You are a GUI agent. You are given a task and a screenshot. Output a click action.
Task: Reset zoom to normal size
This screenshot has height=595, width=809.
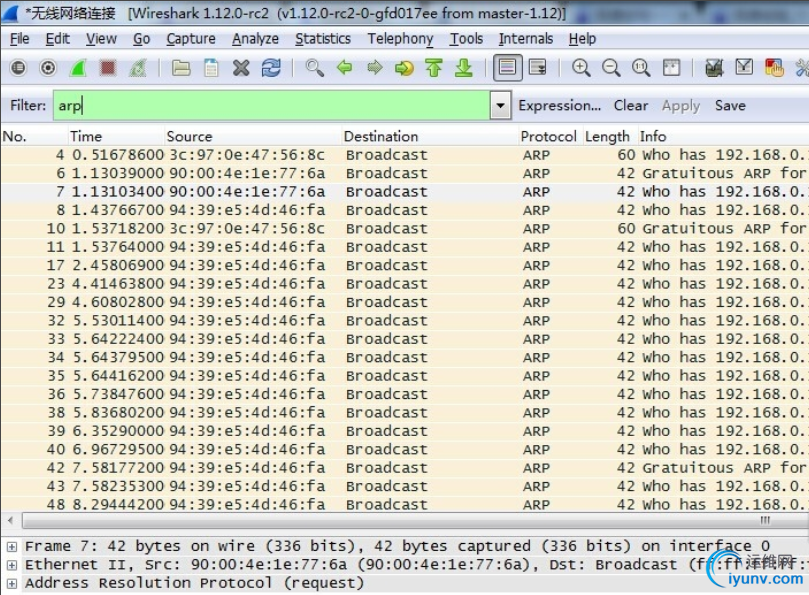[x=641, y=68]
